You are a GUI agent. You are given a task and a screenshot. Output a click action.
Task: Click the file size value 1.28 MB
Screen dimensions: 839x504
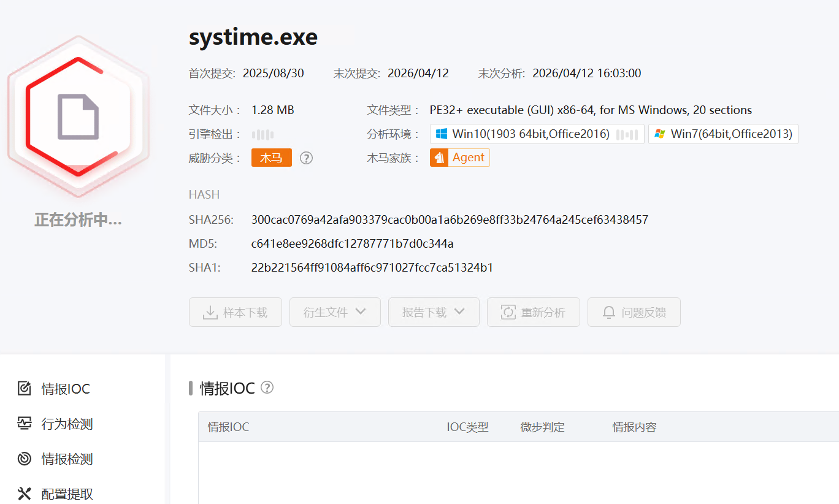tap(273, 110)
